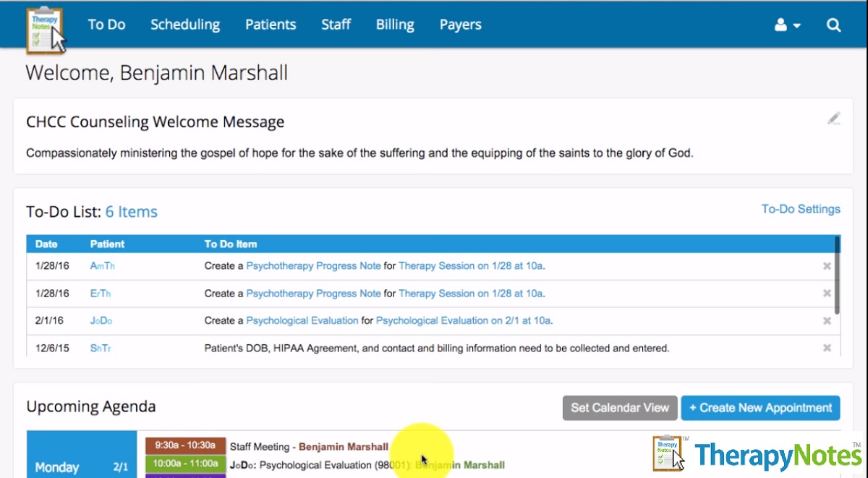Screen dimensions: 868x478
Task: Open To-Do Settings link
Action: (x=801, y=209)
